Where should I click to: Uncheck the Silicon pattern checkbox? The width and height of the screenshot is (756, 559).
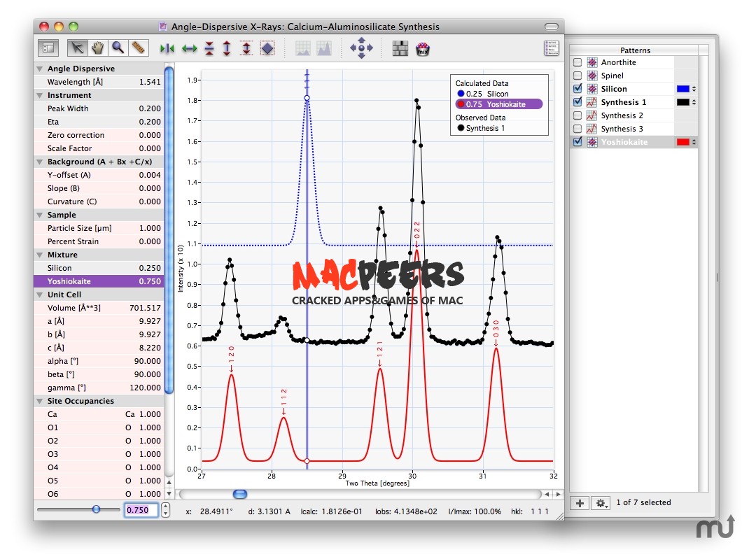click(x=577, y=89)
